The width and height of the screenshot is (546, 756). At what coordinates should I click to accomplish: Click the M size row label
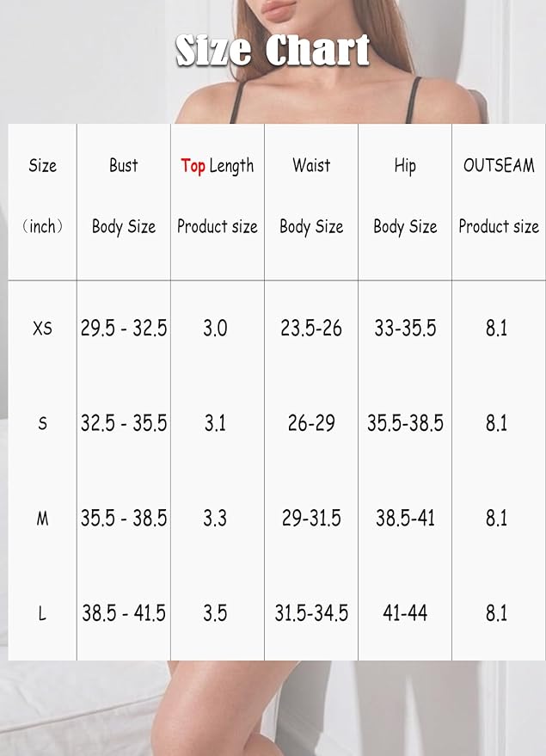[x=42, y=519]
